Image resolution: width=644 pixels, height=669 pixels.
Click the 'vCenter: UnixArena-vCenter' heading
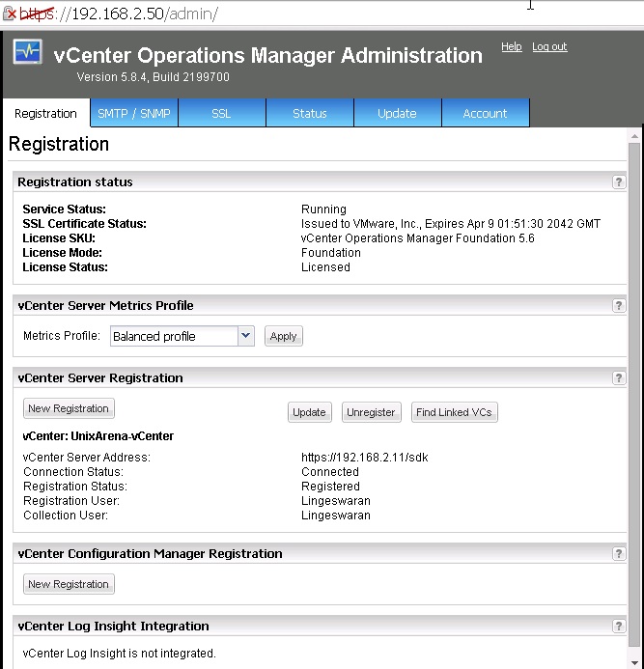pos(98,436)
